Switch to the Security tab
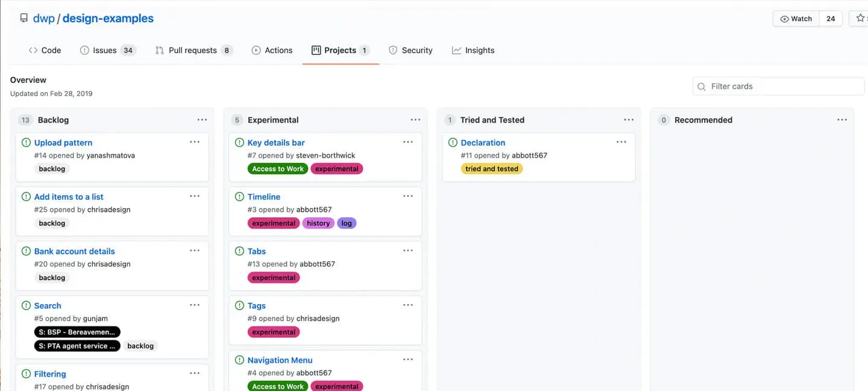 click(x=410, y=50)
